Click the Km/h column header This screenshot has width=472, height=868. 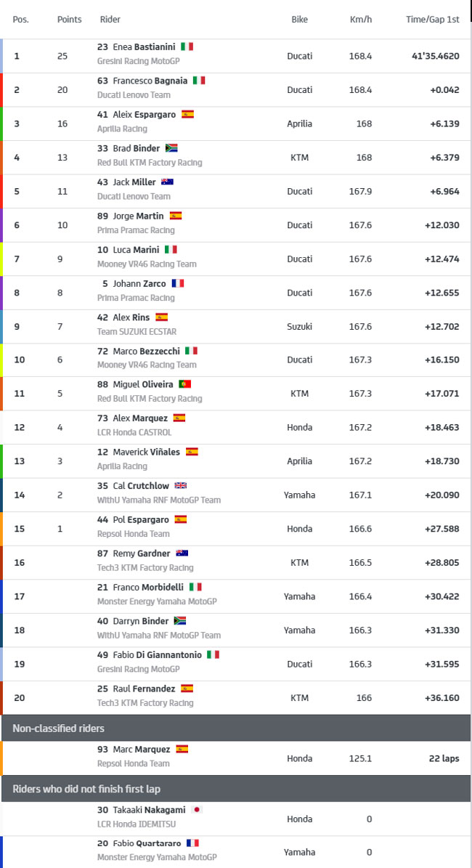(361, 20)
